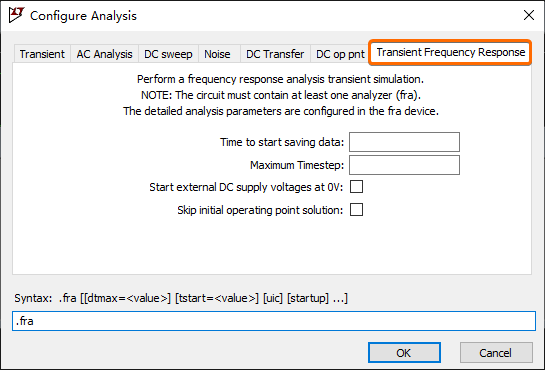545x370 pixels.
Task: Go to the Noise tab
Action: tap(217, 54)
